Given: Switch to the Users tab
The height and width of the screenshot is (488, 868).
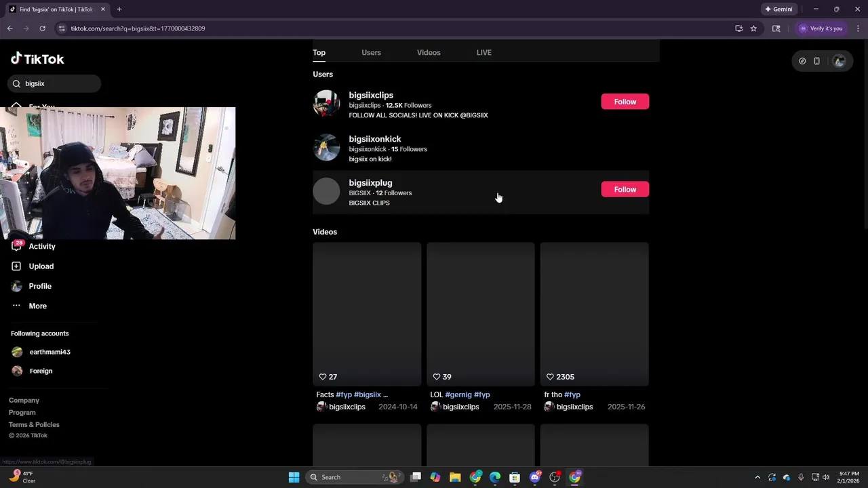Looking at the screenshot, I should (x=371, y=52).
